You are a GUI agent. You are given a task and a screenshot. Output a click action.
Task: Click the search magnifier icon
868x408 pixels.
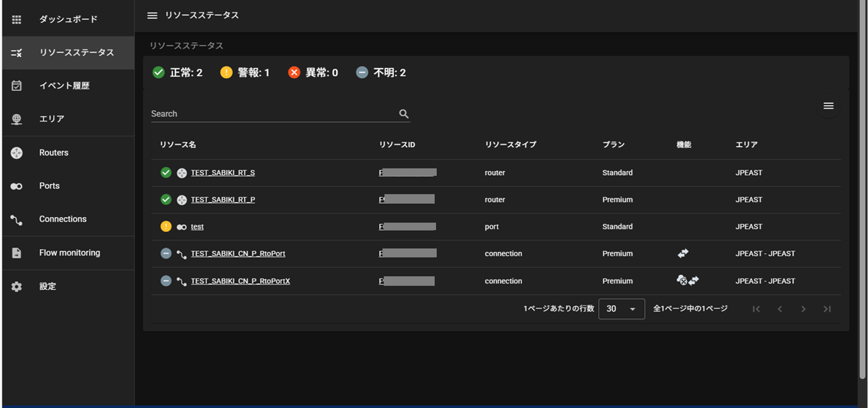pyautogui.click(x=403, y=113)
